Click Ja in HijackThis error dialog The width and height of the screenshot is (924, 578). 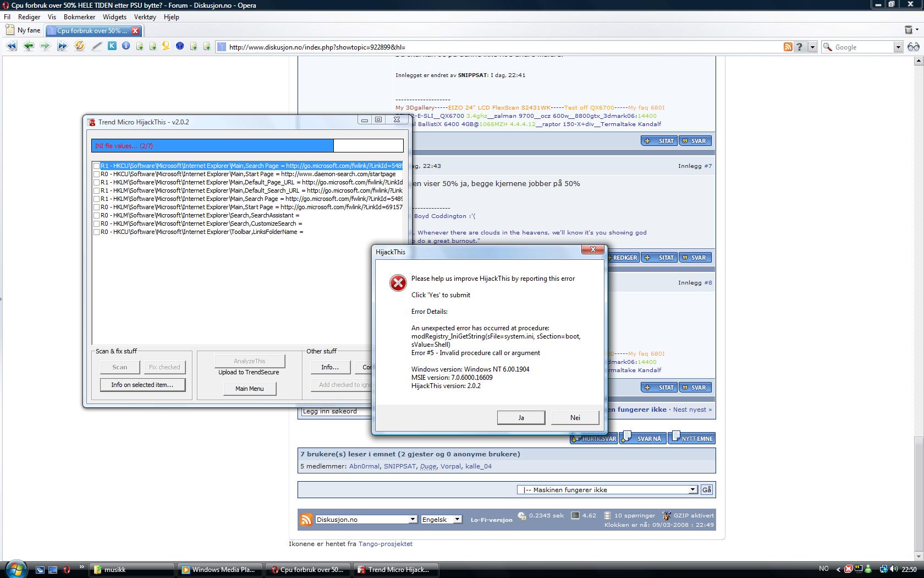coord(521,417)
